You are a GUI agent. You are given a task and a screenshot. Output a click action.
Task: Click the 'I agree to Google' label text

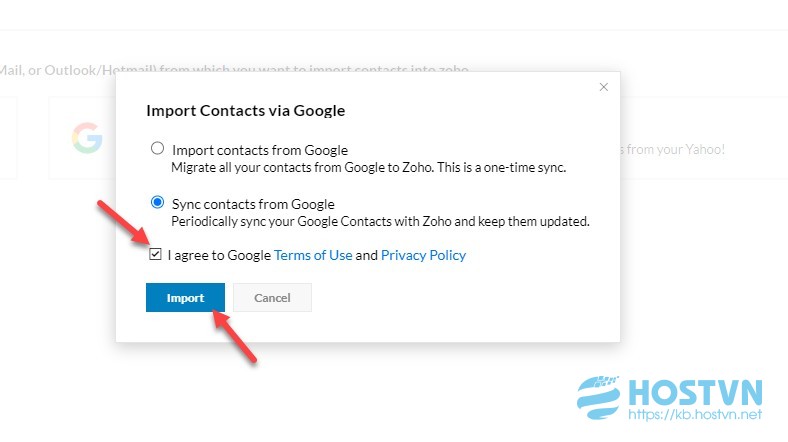click(x=219, y=255)
